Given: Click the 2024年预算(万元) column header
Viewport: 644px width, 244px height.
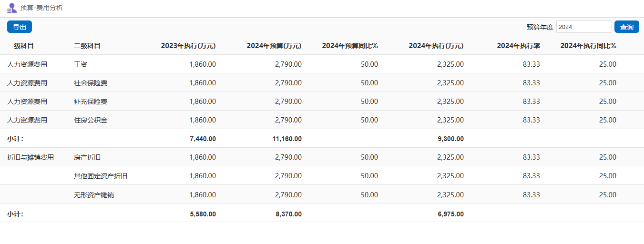Looking at the screenshot, I should [274, 46].
